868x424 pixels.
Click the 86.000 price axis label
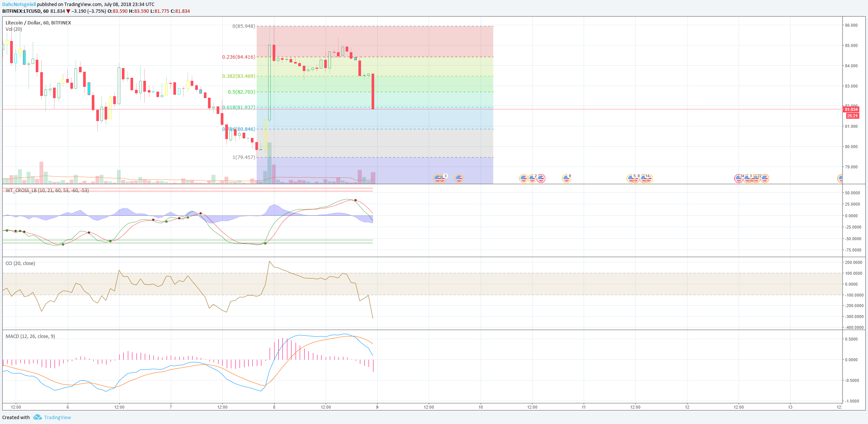[x=851, y=26]
